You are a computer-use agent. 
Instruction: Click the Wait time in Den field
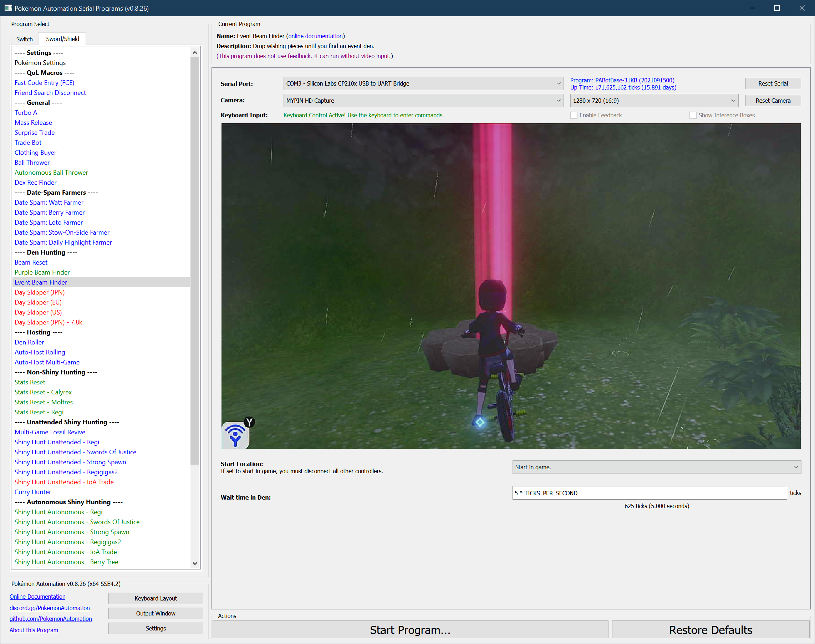point(649,493)
